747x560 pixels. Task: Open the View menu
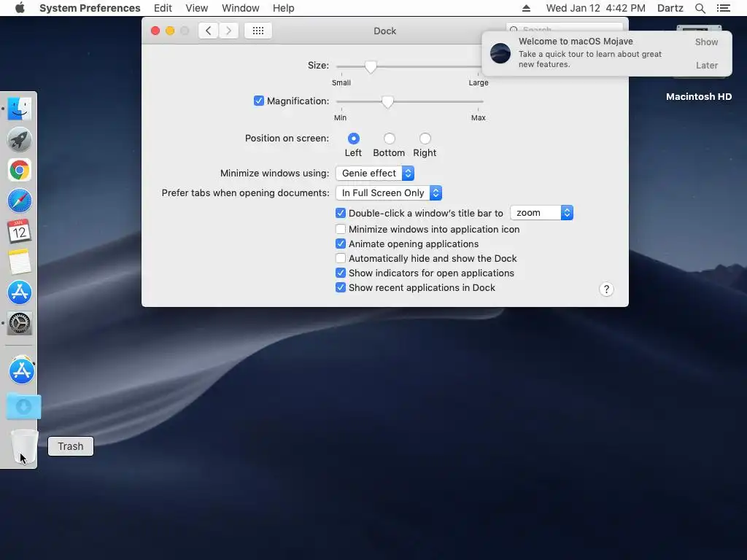pos(197,8)
